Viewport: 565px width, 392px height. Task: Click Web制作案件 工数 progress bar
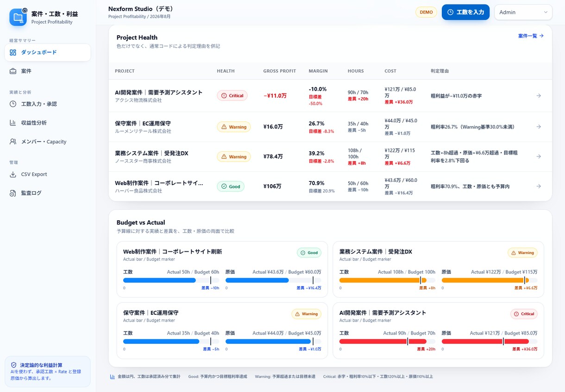coord(171,280)
